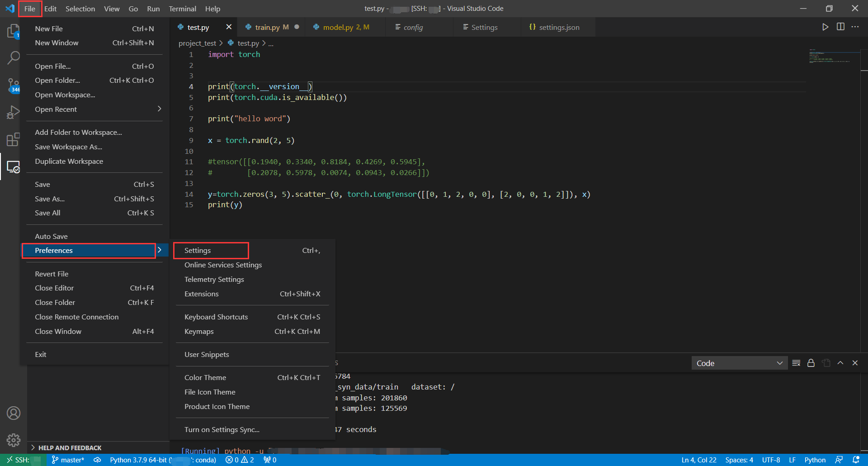Open the Terminal menu

click(x=182, y=9)
